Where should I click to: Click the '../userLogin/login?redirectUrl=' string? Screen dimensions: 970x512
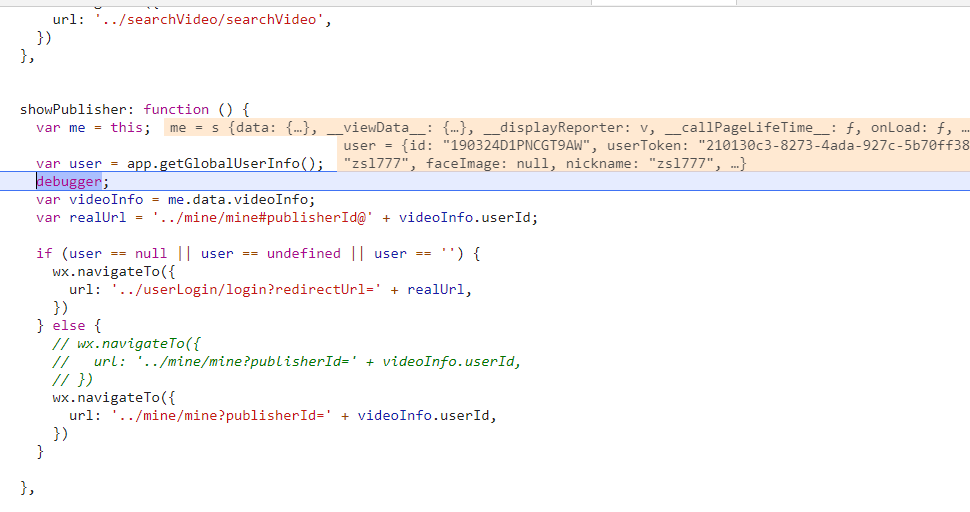tap(246, 289)
